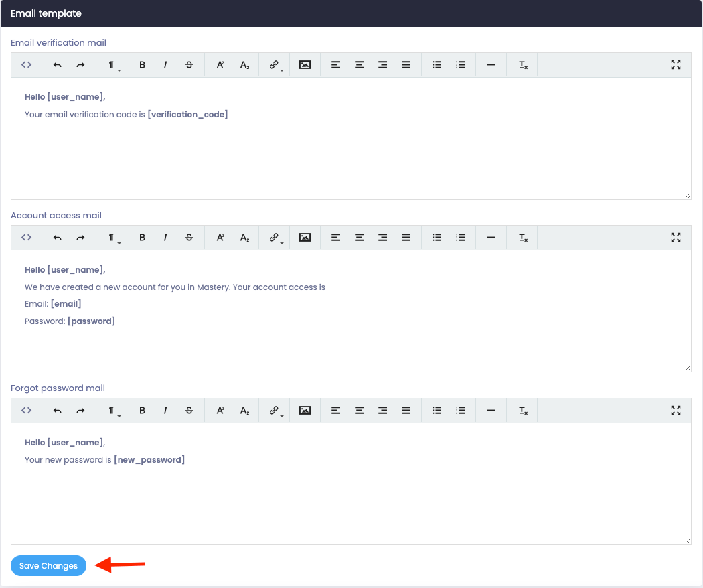703x588 pixels.
Task: Apply italic in Account access mail editor
Action: pos(165,238)
